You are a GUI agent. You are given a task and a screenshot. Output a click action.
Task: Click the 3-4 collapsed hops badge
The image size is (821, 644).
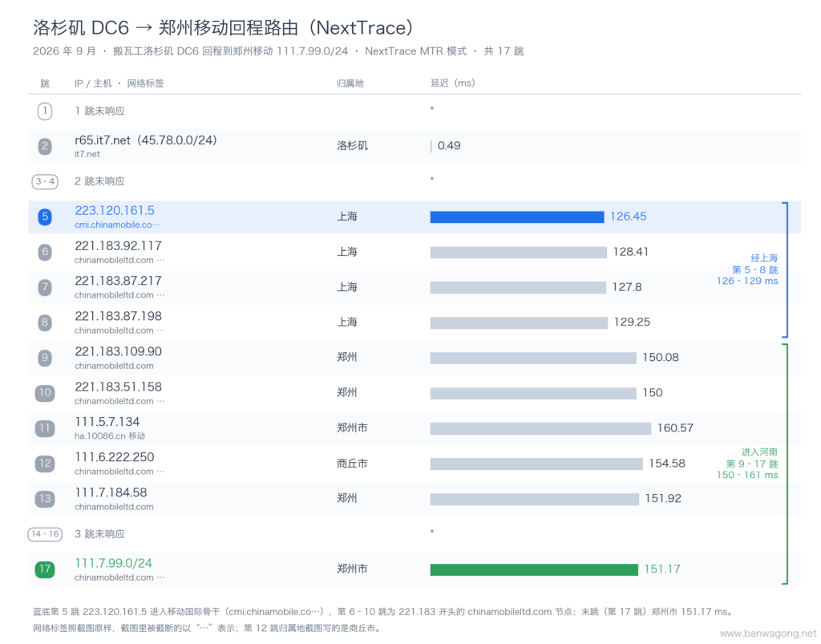pos(45,182)
